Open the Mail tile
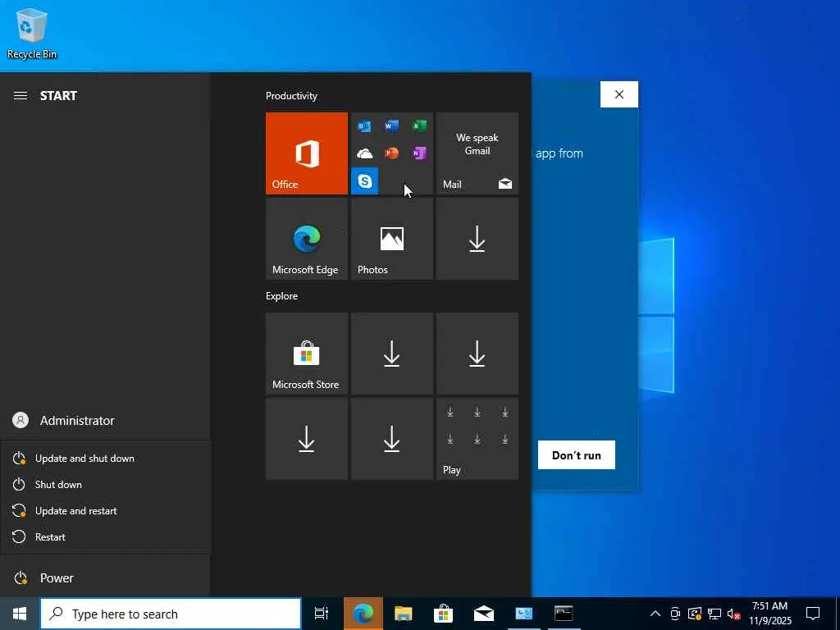The height and width of the screenshot is (630, 840). click(477, 153)
